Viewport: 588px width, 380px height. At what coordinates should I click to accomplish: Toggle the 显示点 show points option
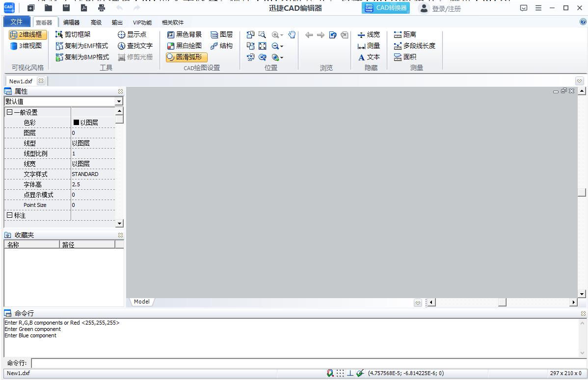pyautogui.click(x=132, y=35)
